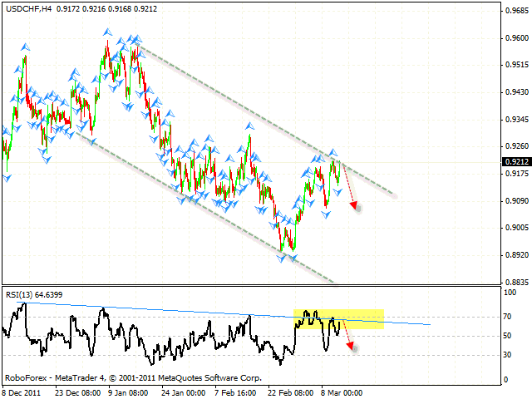Select the fractal marker at the topmost high near 0.9600
This screenshot has width=532, height=399.
[x=107, y=32]
